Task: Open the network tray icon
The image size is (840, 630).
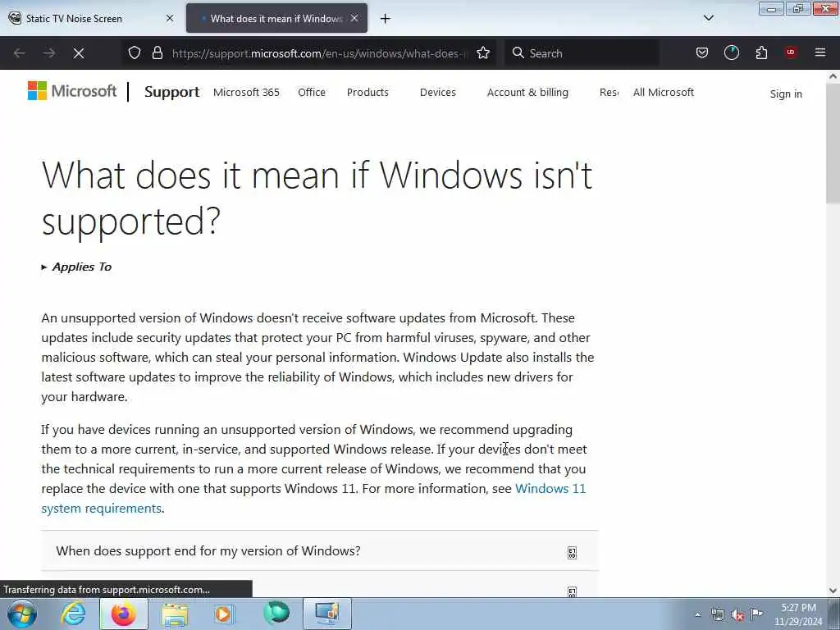Action: coord(717,614)
